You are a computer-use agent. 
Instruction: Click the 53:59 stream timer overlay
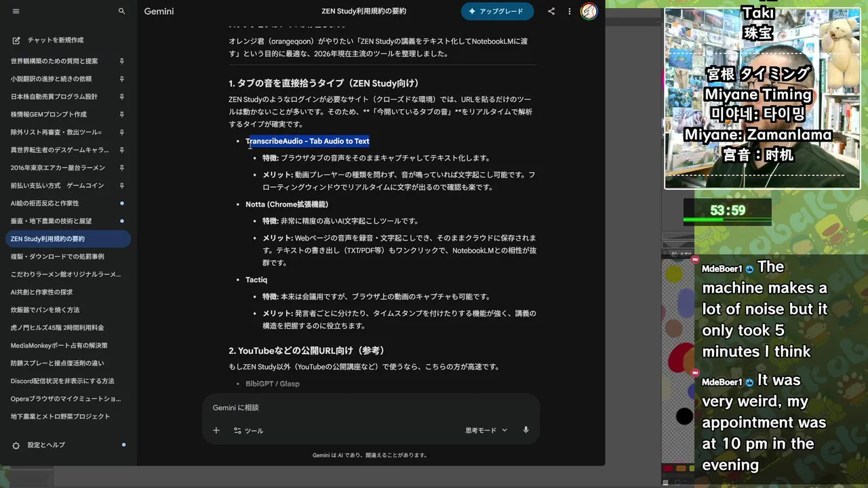[728, 210]
